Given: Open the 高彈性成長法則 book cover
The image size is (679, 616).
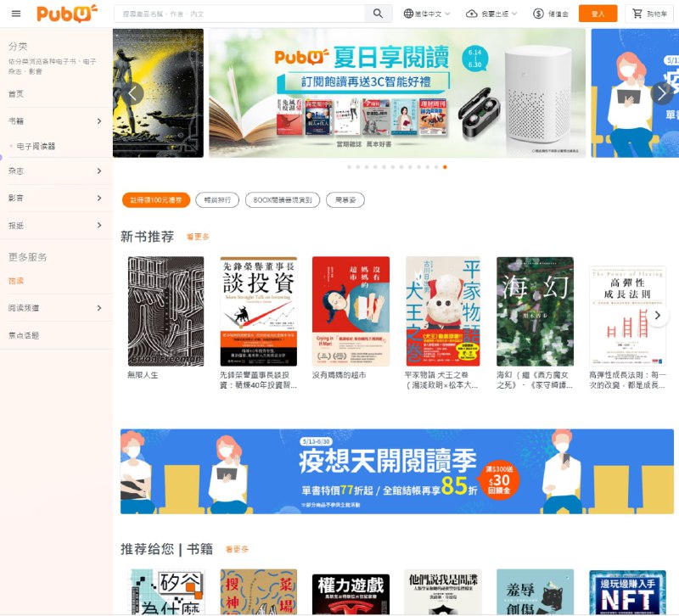Looking at the screenshot, I should click(x=627, y=316).
